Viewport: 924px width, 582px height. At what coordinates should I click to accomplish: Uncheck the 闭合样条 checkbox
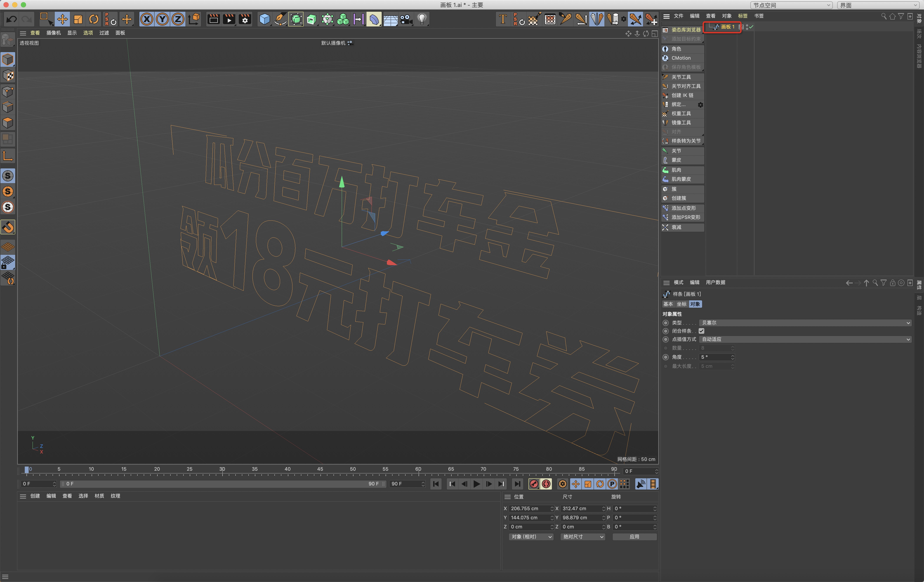click(701, 331)
